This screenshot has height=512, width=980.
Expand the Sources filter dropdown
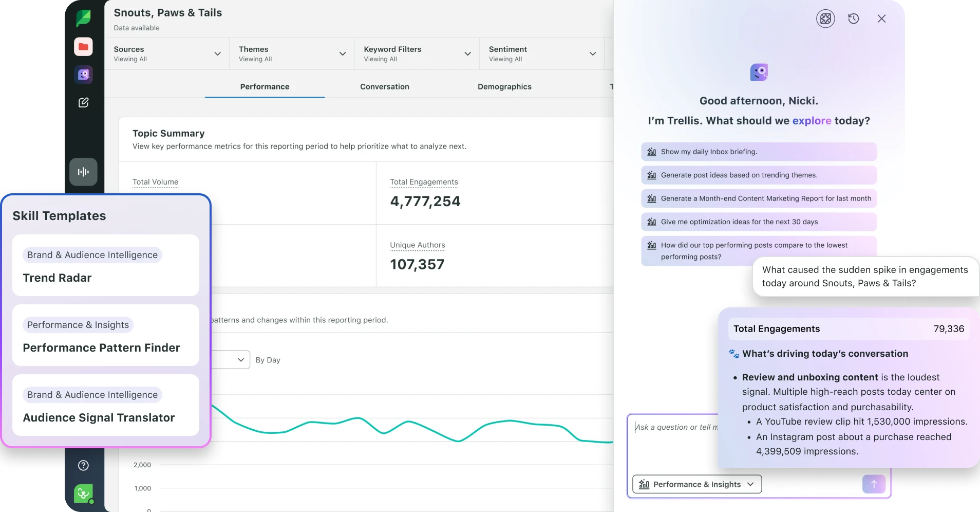pos(167,53)
